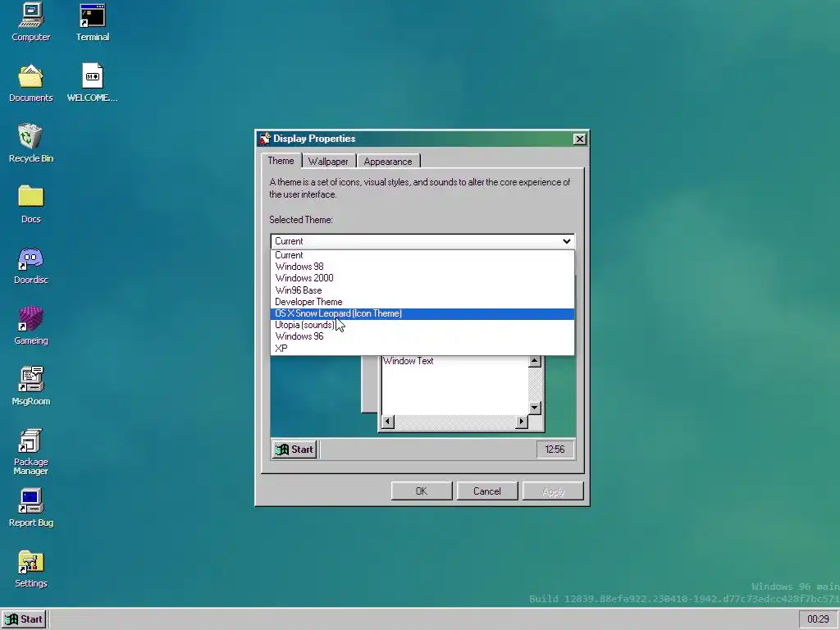
Task: Click the preview Start button
Action: (294, 450)
